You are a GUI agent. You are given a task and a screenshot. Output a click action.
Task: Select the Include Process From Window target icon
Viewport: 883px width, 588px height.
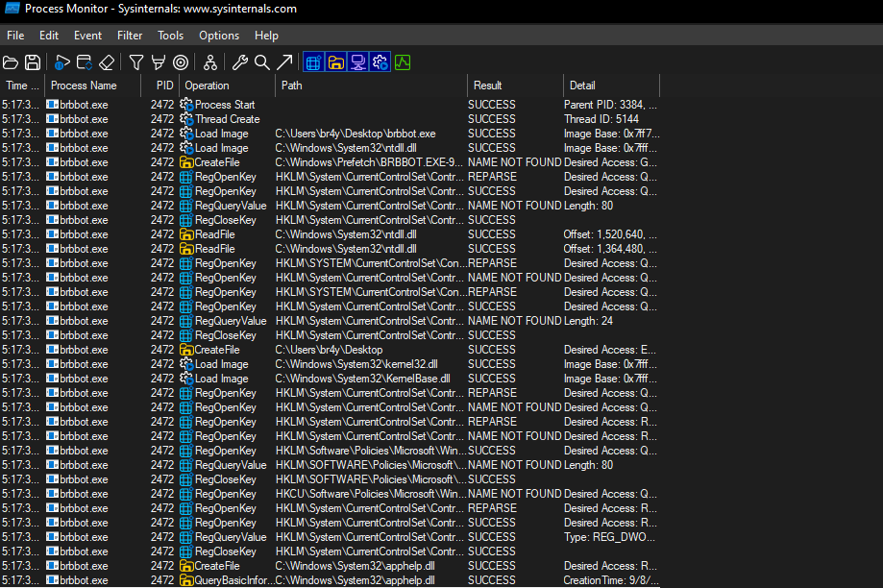pyautogui.click(x=181, y=62)
